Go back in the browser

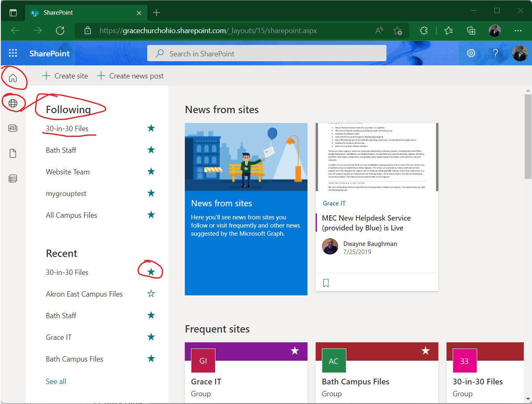coord(15,31)
